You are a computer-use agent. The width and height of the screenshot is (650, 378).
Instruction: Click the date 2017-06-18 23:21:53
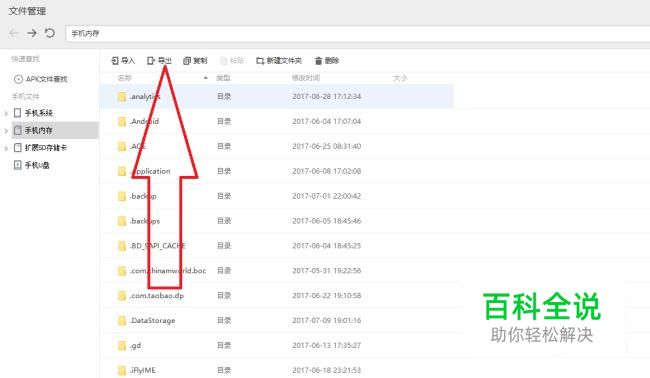pos(327,370)
